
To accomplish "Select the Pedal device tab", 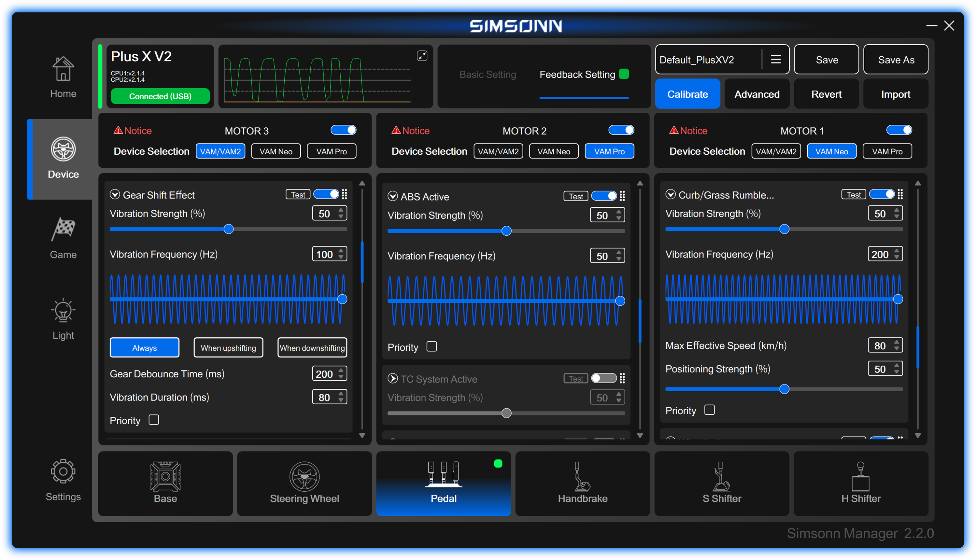I will [x=444, y=483].
